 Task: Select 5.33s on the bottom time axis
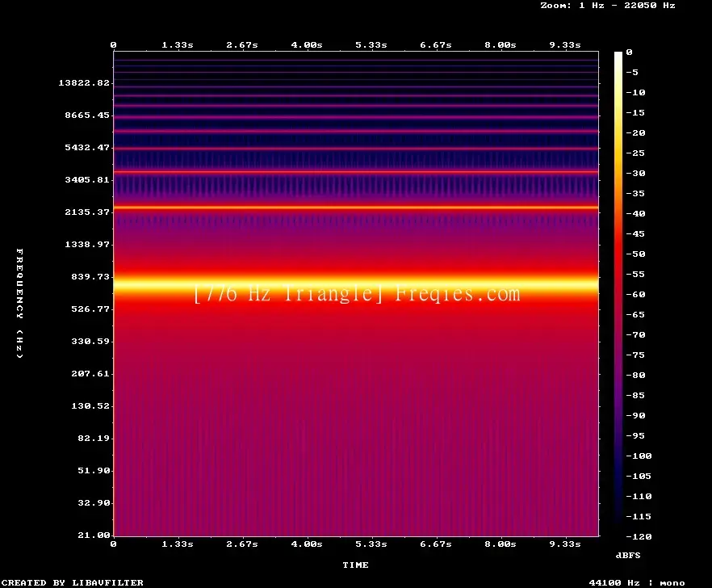click(x=371, y=544)
